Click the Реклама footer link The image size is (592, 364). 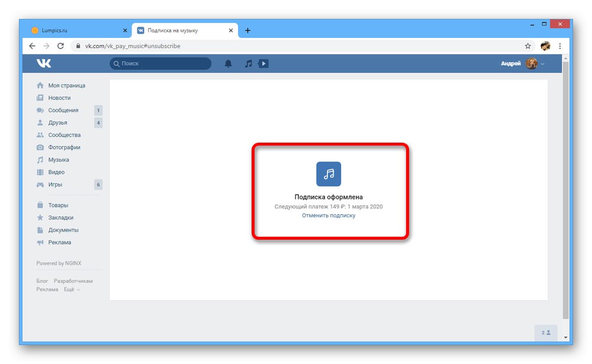[47, 289]
